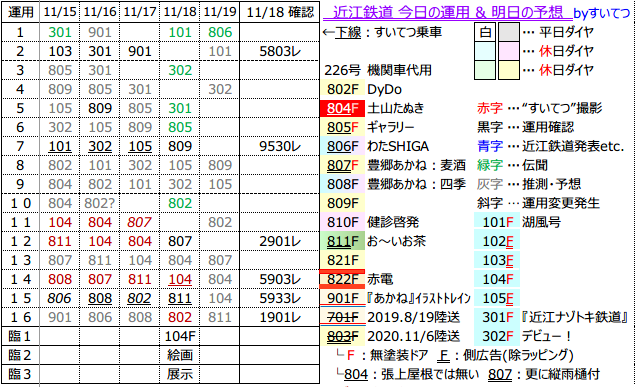635x387 pixels.
Task: Select the 11/19 column header
Action: (219, 12)
